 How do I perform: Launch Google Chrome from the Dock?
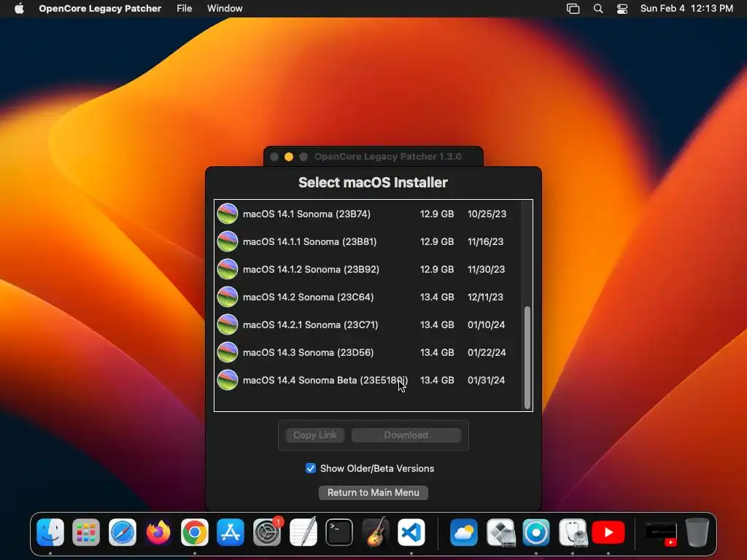(194, 532)
